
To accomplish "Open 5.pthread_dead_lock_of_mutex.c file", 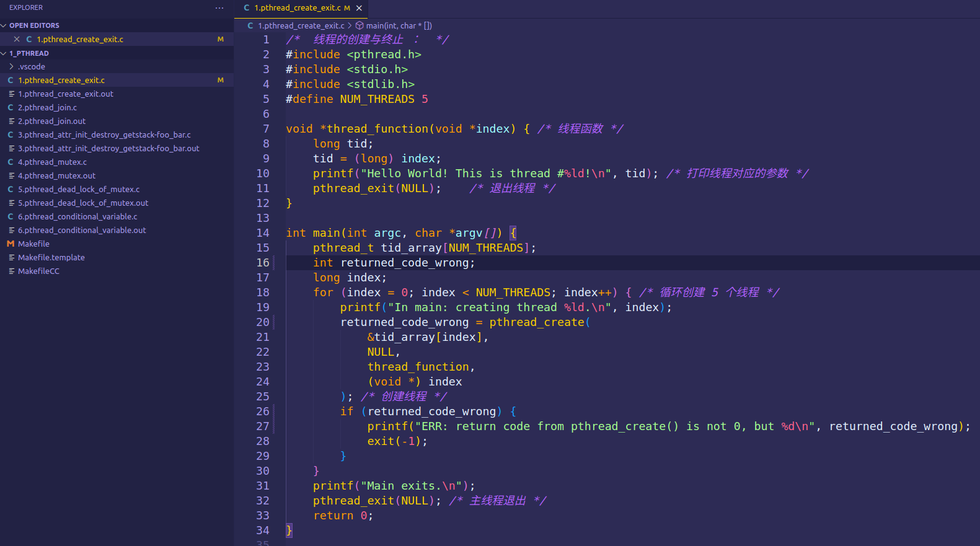I will point(79,190).
